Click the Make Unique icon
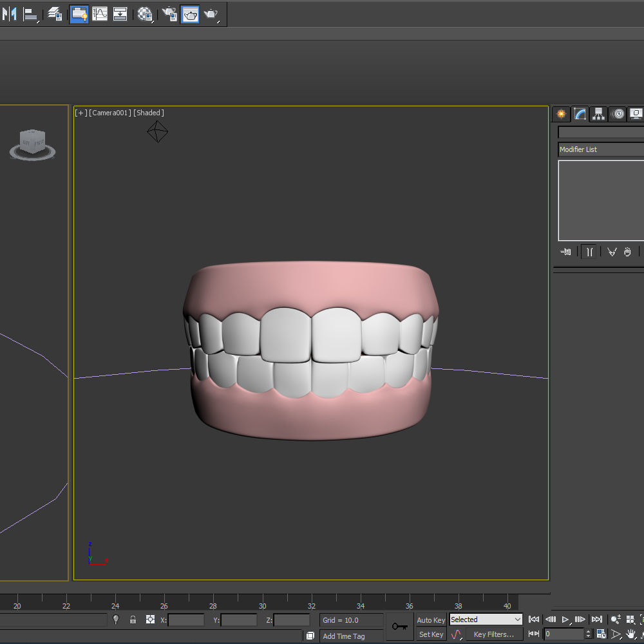This screenshot has height=644, width=644. point(612,251)
